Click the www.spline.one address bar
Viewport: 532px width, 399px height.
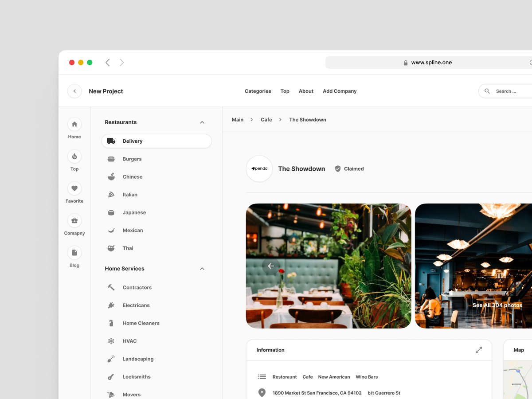[x=429, y=63]
